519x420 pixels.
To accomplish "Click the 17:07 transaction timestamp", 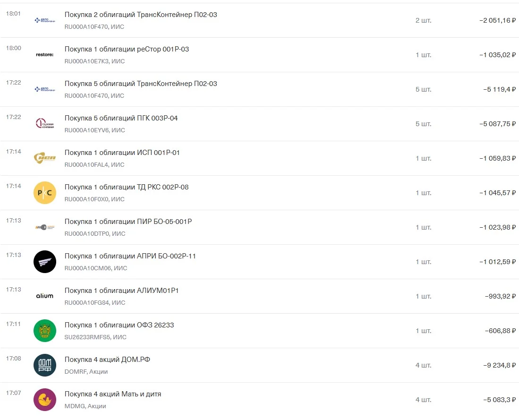I will tap(13, 393).
